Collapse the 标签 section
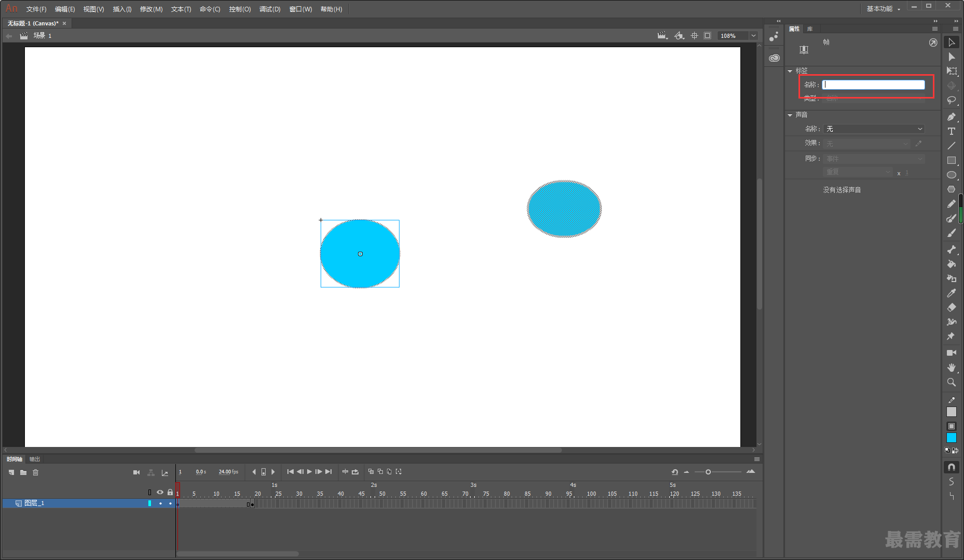The width and height of the screenshot is (964, 560). coord(790,71)
